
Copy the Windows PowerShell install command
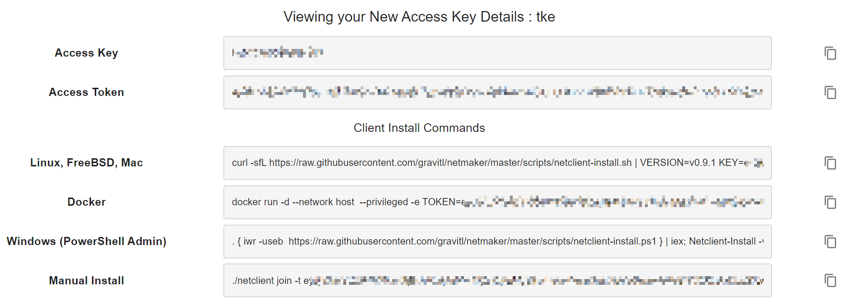pos(830,242)
